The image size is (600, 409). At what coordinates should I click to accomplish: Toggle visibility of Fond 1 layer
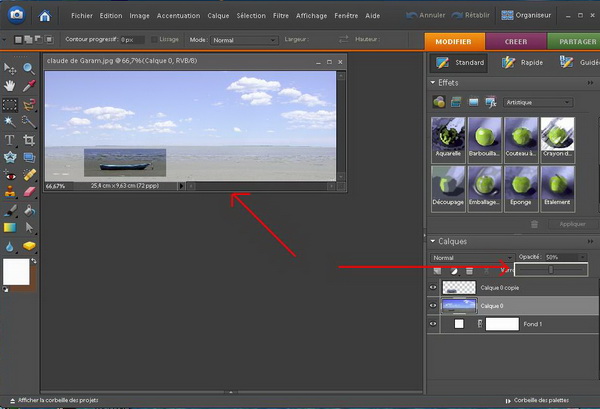pyautogui.click(x=433, y=324)
